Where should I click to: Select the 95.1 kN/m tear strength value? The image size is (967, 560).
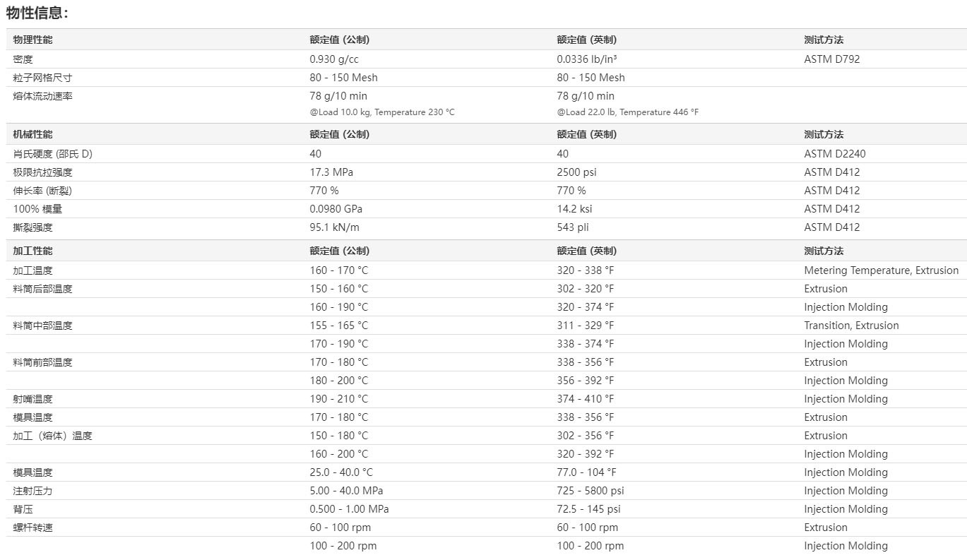(334, 227)
